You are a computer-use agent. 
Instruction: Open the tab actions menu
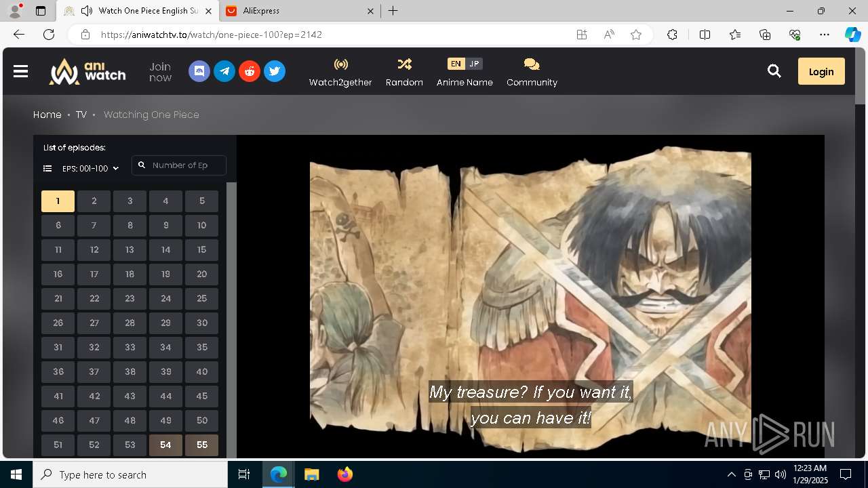41,11
